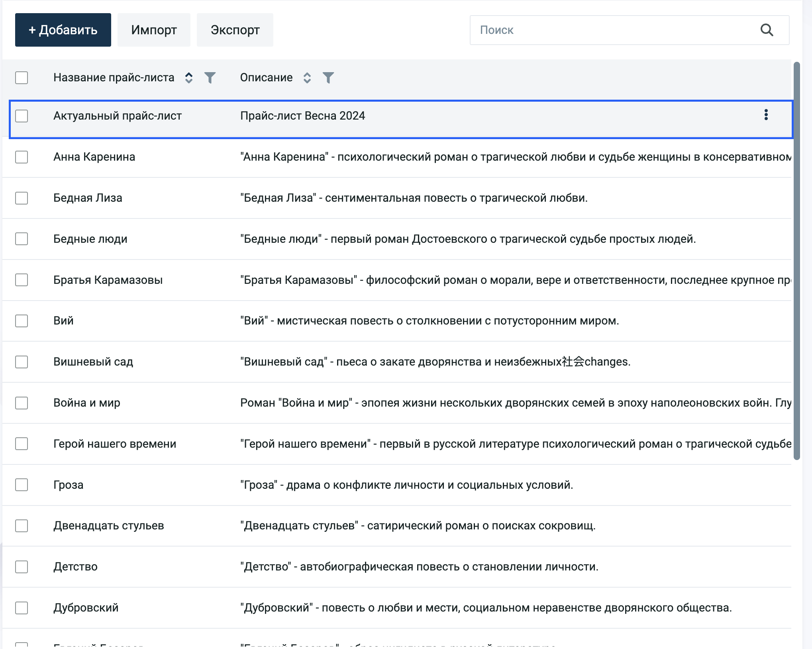This screenshot has width=812, height=649.
Task: Open the Детство entry
Action: coord(76,566)
